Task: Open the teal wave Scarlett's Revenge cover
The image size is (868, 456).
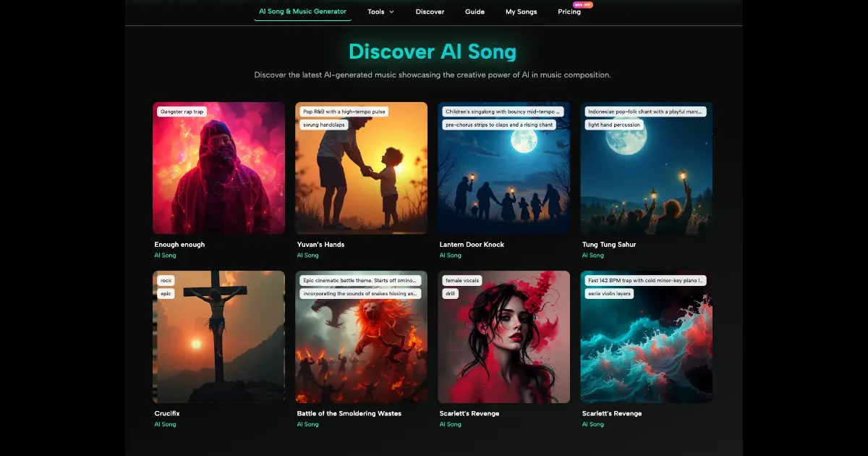Action: (x=646, y=337)
